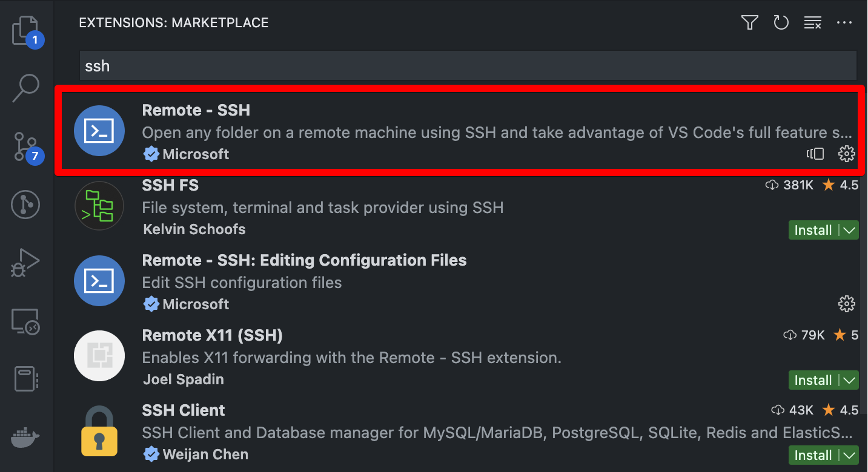Open Views and More Actions menu
The height and width of the screenshot is (472, 868).
844,23
